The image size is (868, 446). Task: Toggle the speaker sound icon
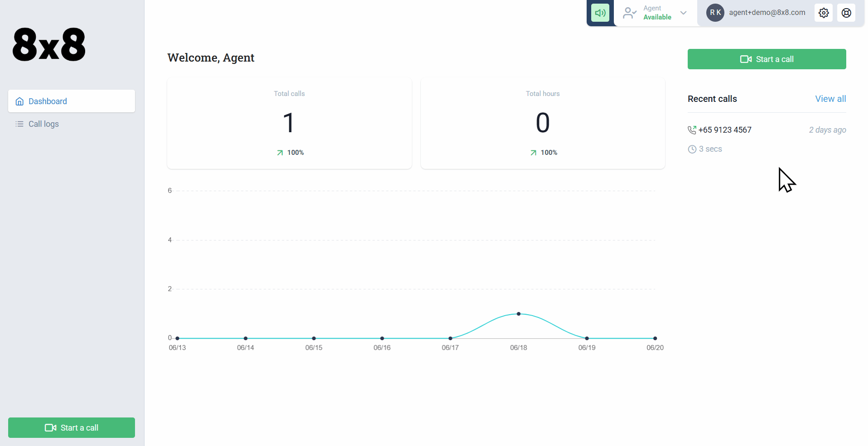tap(600, 13)
